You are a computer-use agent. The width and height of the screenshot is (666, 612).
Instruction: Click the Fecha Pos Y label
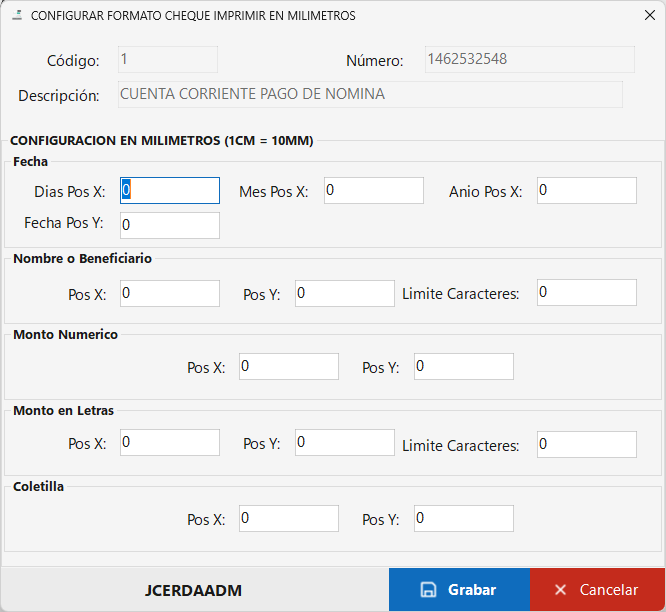pos(64,223)
